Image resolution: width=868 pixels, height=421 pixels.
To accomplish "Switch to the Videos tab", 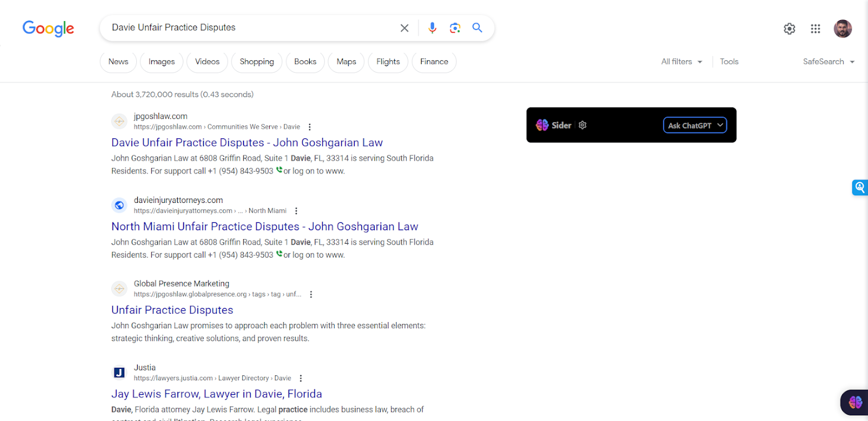I will 207,62.
